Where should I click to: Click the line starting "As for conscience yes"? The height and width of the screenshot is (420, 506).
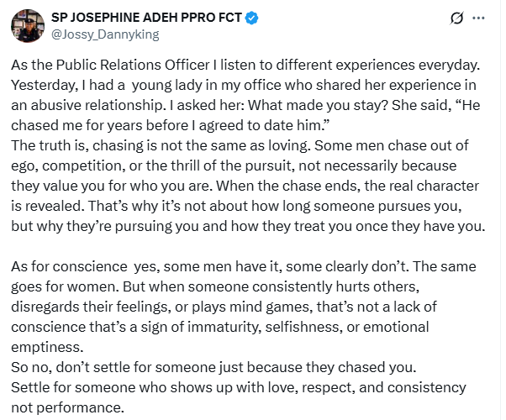point(244,266)
